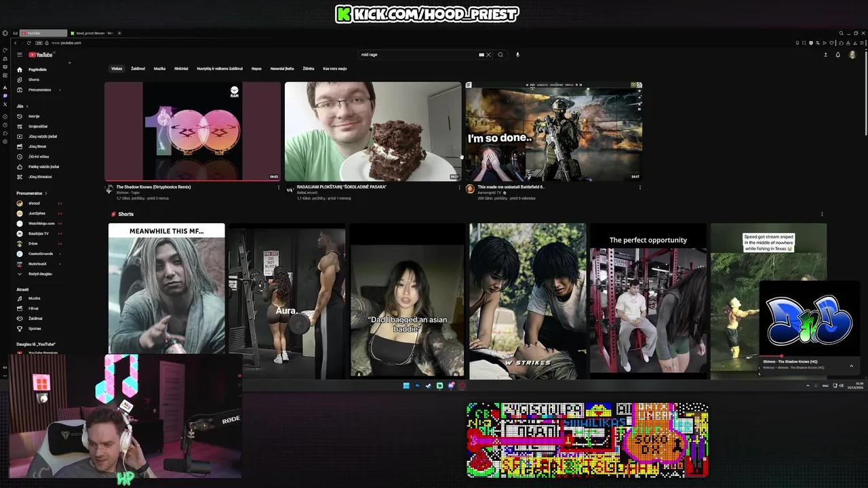Expand the Prenumeratos section heading
Viewport: 868px width, 488px height.
[31, 193]
